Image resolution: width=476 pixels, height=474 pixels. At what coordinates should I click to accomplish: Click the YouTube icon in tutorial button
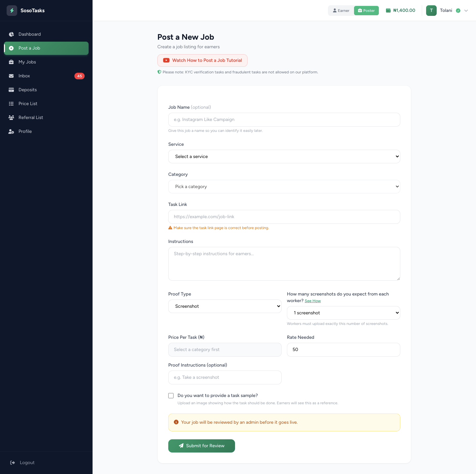tap(166, 60)
